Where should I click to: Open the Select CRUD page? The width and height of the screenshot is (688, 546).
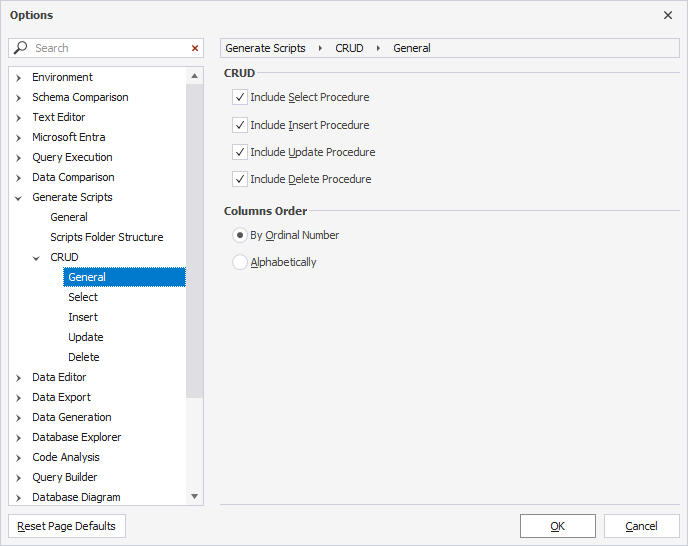click(x=83, y=297)
